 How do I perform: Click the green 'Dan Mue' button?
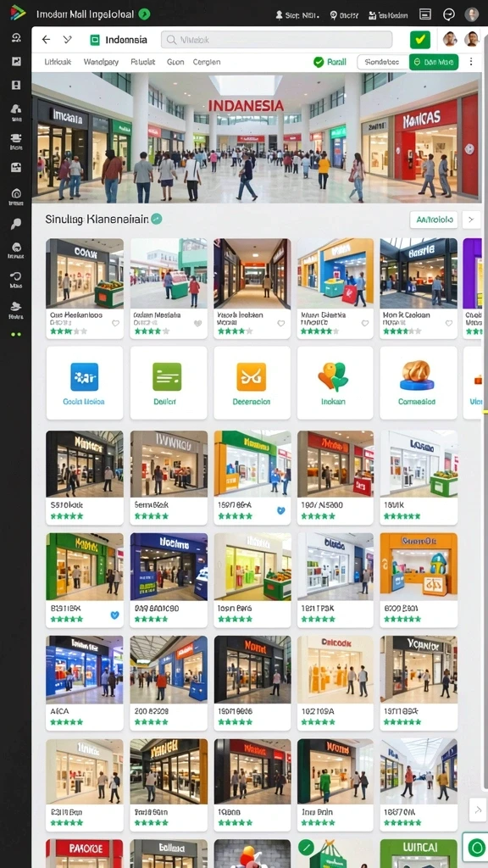point(434,62)
